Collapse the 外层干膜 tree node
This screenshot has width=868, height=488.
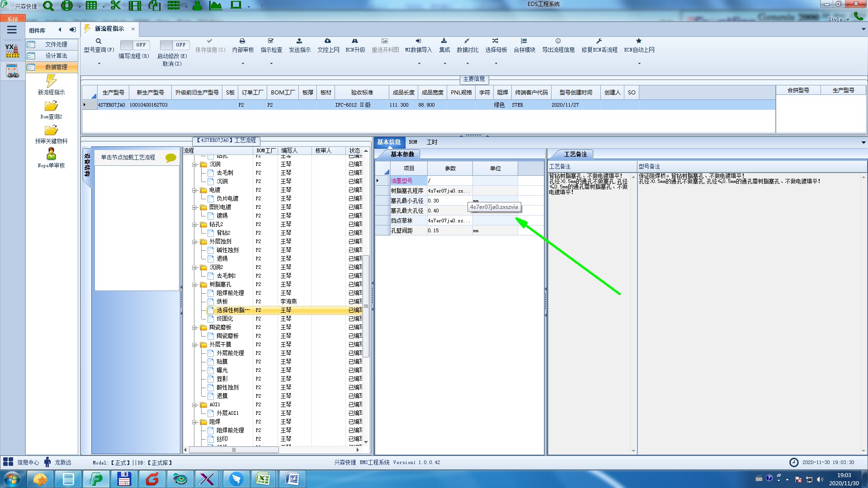194,345
